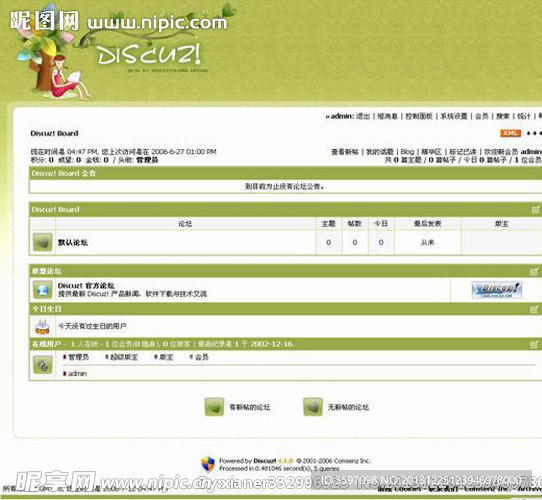Click the 论坛 column header

pos(185,224)
